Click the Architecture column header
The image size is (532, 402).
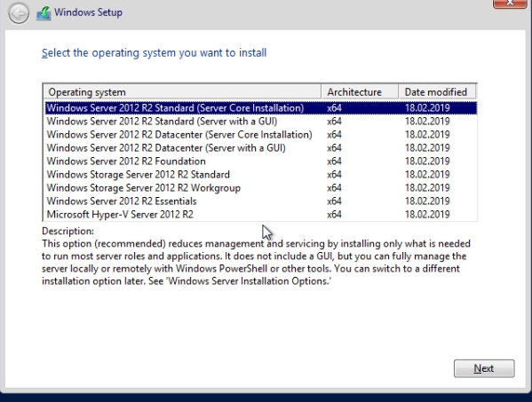tap(360, 92)
